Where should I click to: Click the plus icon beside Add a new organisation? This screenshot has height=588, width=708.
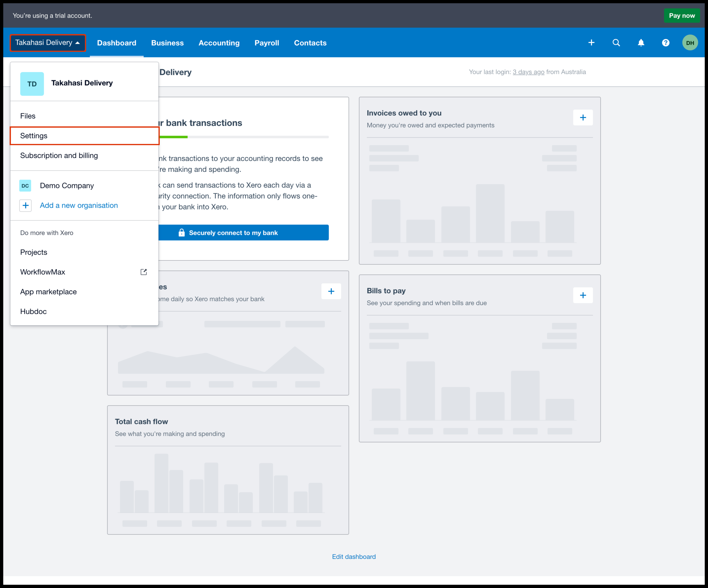coord(26,206)
